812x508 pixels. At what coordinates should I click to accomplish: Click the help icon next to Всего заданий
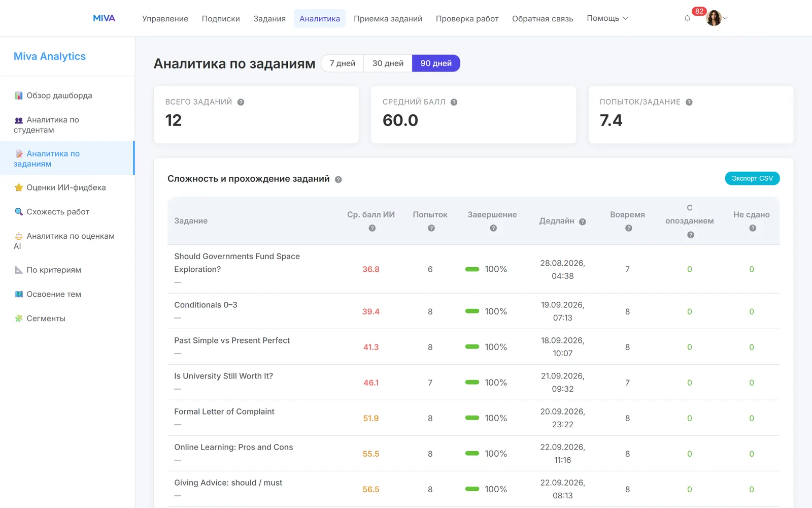point(241,102)
